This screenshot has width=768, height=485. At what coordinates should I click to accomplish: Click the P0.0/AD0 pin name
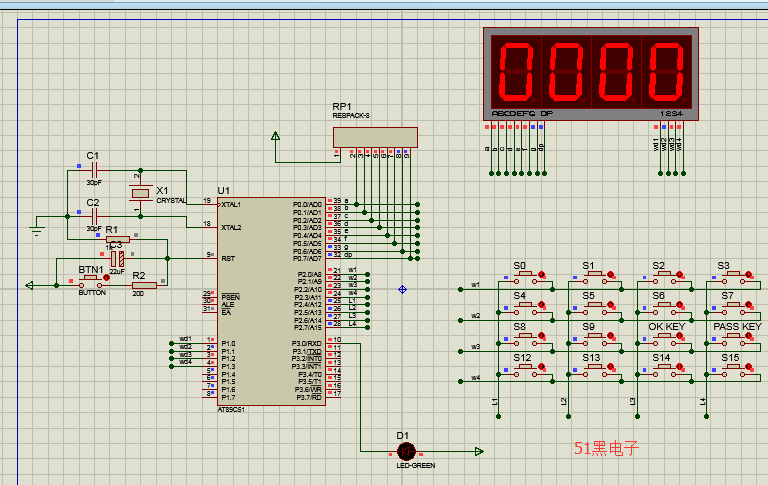pyautogui.click(x=308, y=205)
